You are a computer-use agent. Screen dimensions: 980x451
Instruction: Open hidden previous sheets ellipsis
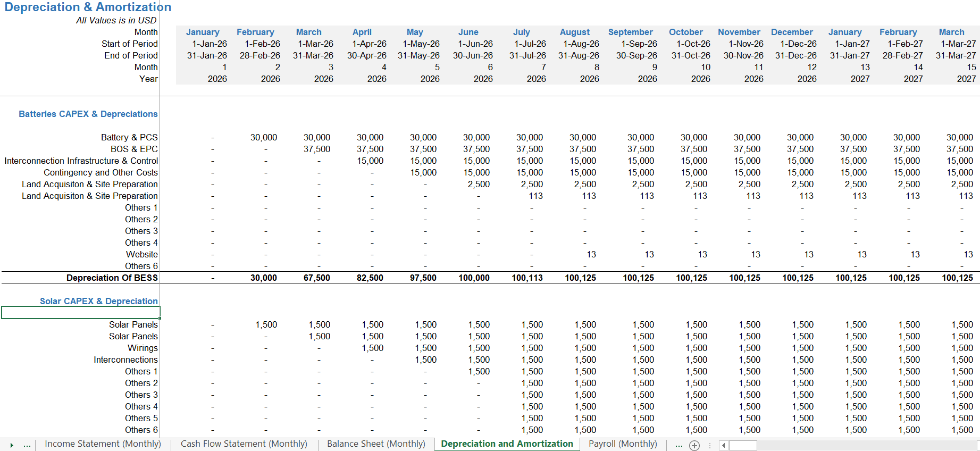point(27,445)
